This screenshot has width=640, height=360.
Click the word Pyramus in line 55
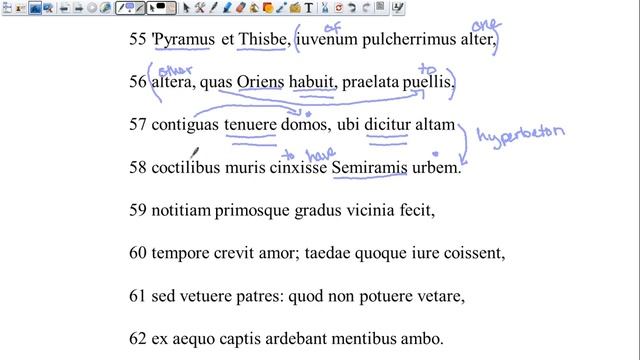point(184,40)
